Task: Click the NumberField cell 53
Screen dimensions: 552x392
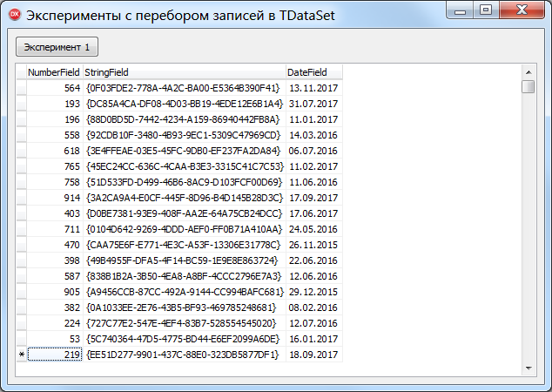Action: click(x=54, y=339)
